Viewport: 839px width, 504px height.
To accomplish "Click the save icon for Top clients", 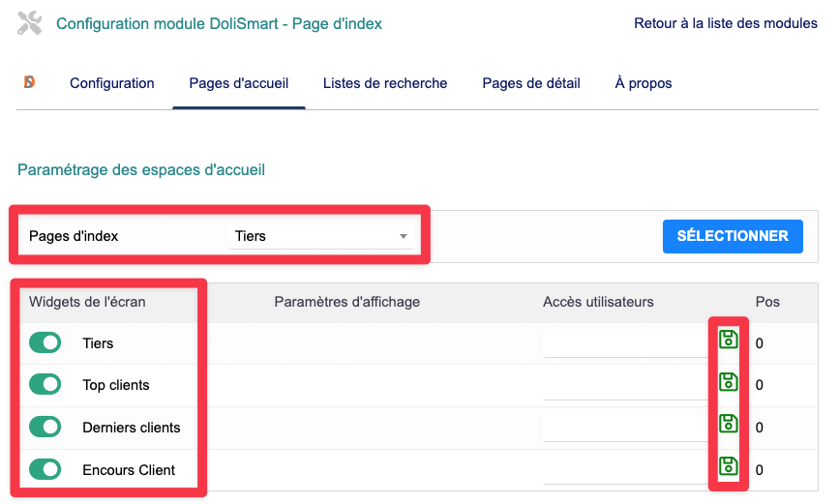I will click(728, 381).
